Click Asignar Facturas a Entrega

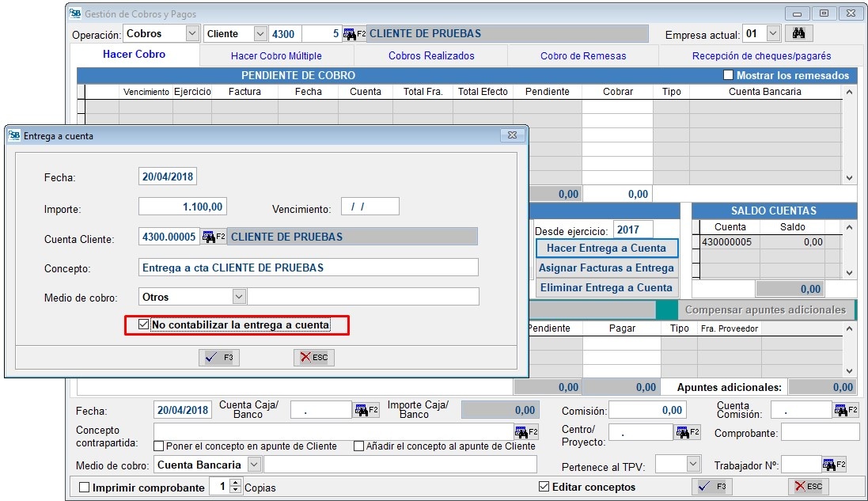(605, 269)
